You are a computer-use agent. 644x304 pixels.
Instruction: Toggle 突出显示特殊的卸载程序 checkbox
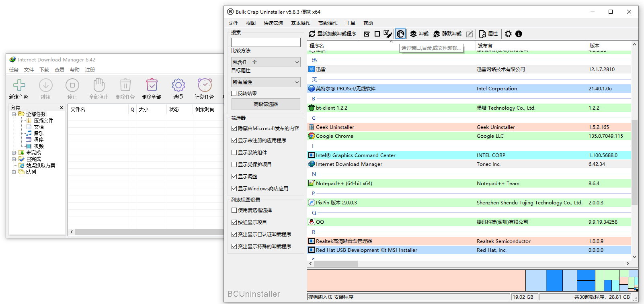coord(234,246)
